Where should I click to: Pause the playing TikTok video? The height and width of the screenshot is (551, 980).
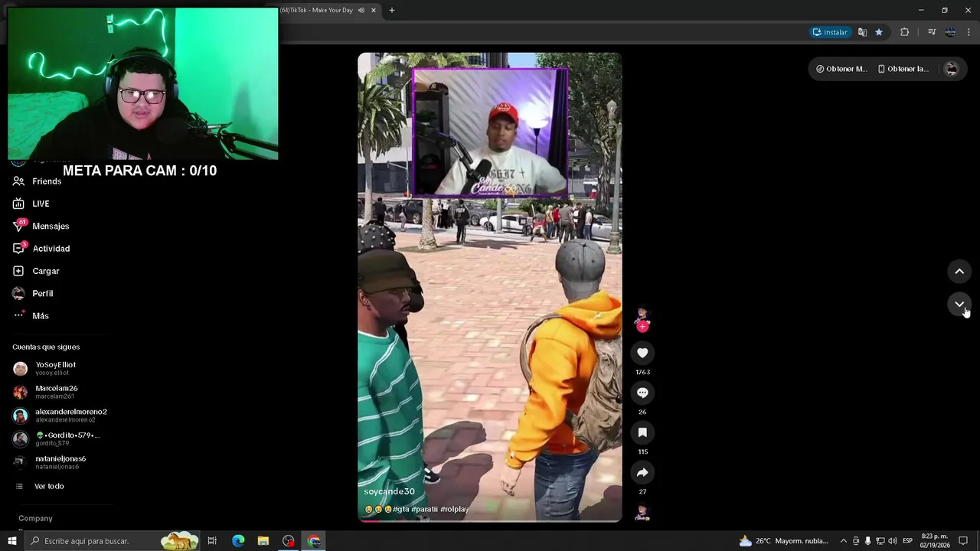pos(489,287)
